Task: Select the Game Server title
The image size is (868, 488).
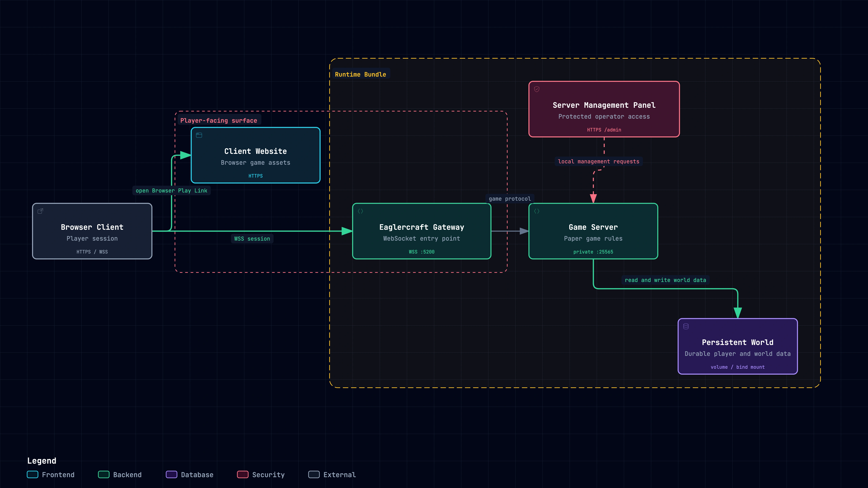Action: tap(593, 227)
